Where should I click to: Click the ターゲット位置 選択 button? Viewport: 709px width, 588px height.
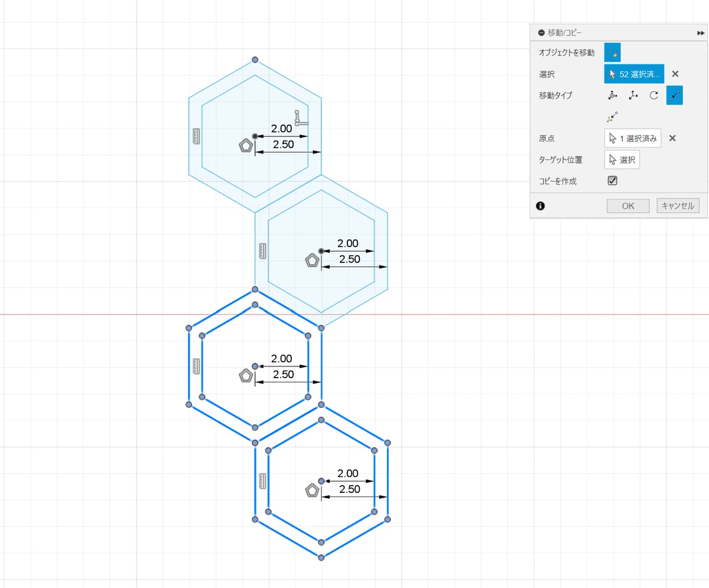[622, 160]
